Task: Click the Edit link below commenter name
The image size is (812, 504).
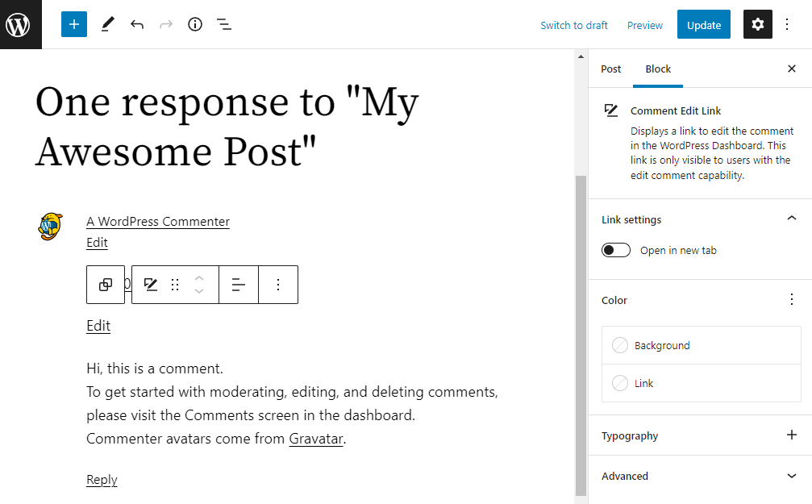Action: click(x=97, y=243)
